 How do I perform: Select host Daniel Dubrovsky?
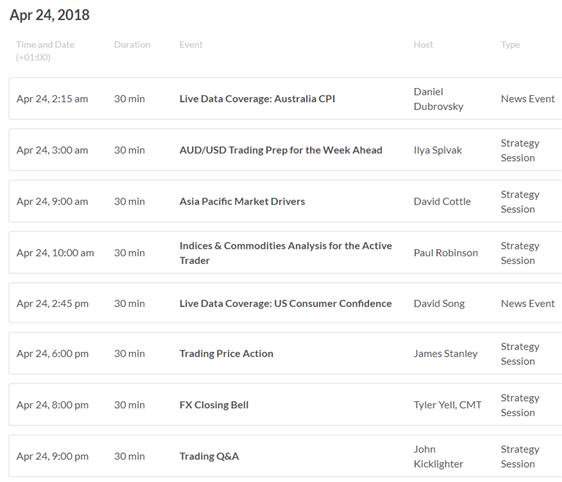[438, 99]
